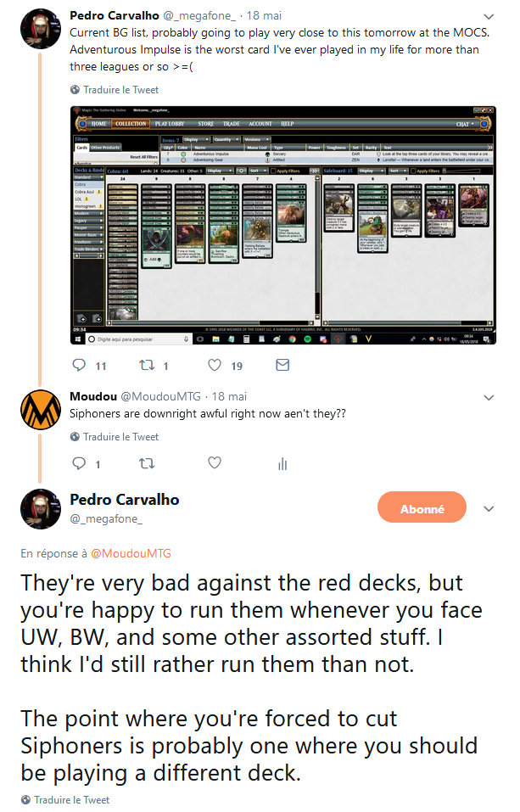Toggle the Abonné follow button
Image resolution: width=520 pixels, height=812 pixels.
coord(422,508)
